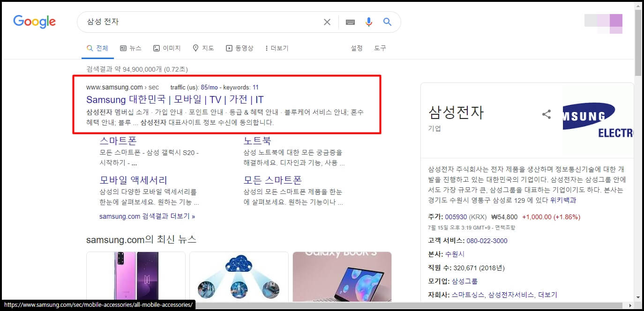Viewport: 644px width, 311px height.
Task: Open the purple Galaxy phone news thumbnail
Action: coord(136,277)
